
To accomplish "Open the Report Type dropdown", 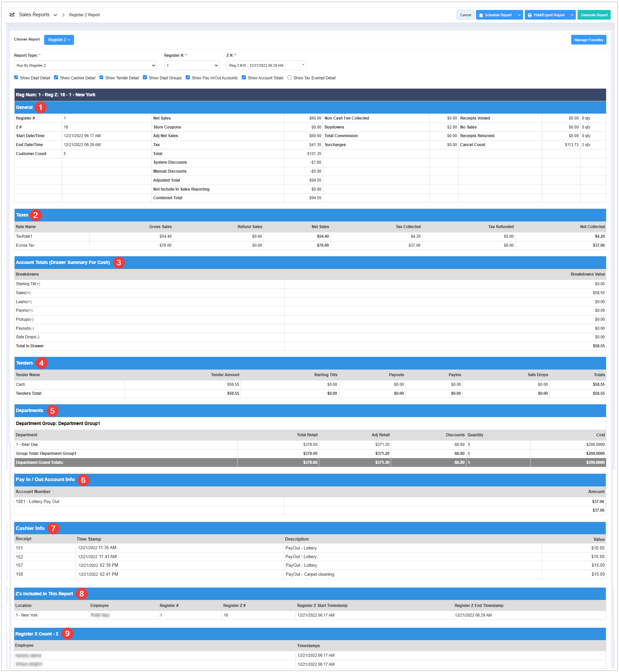I will (85, 65).
